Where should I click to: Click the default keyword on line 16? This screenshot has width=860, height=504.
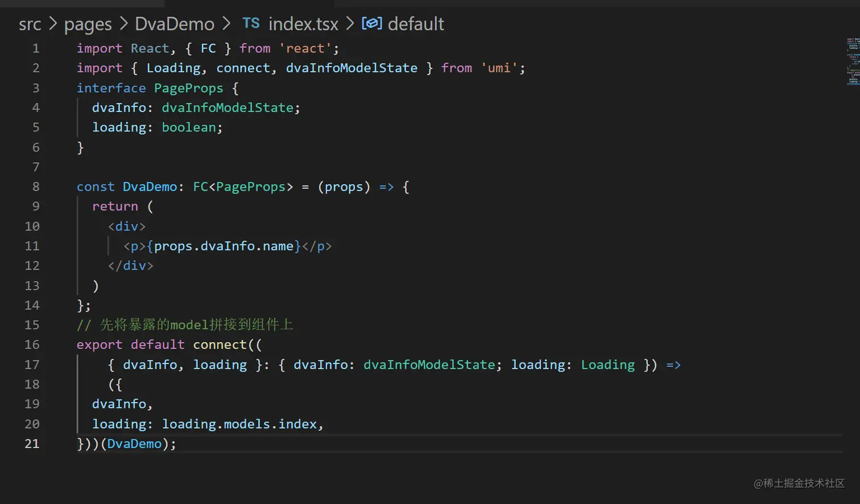coord(158,345)
